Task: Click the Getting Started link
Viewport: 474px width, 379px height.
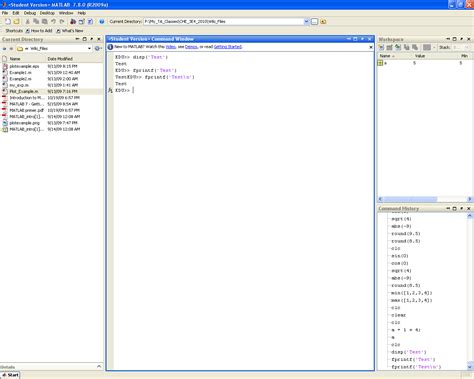Action: [x=228, y=47]
